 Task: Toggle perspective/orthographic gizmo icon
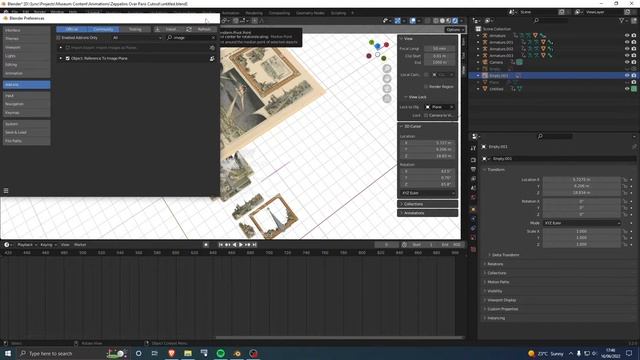tap(387, 98)
